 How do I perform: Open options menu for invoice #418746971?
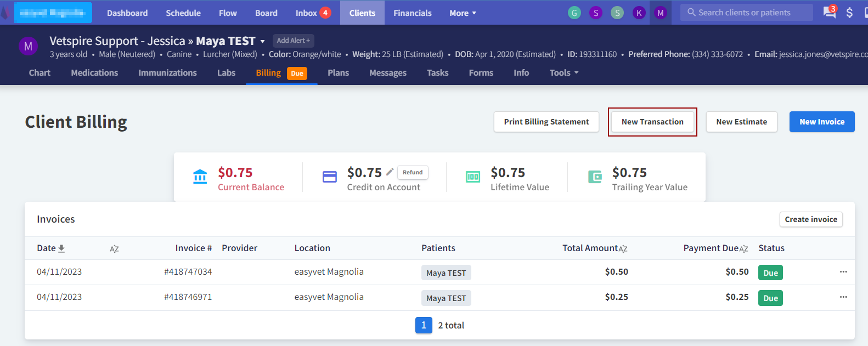pyautogui.click(x=843, y=297)
